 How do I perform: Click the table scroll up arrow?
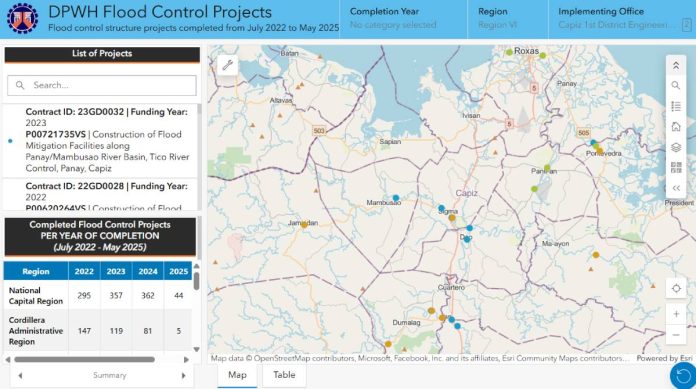pos(196,266)
